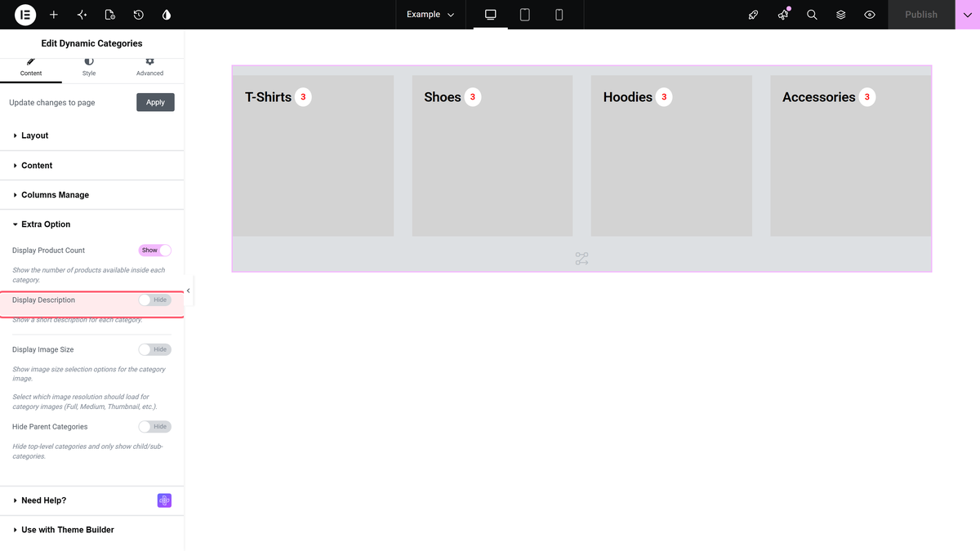Open Publish options dropdown arrow
The width and height of the screenshot is (980, 551).
click(x=968, y=15)
